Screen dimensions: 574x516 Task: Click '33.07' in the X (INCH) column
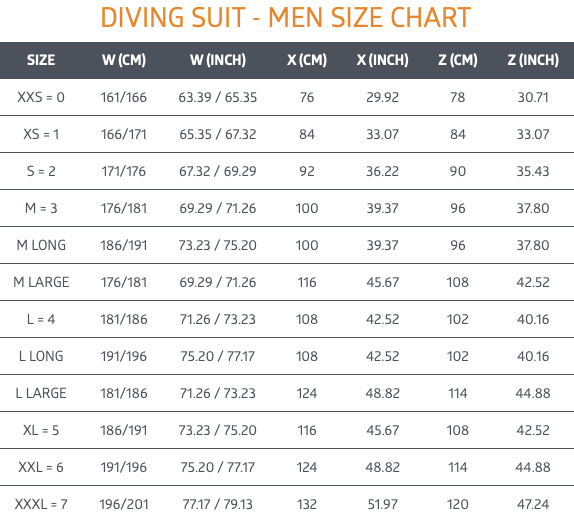(383, 134)
